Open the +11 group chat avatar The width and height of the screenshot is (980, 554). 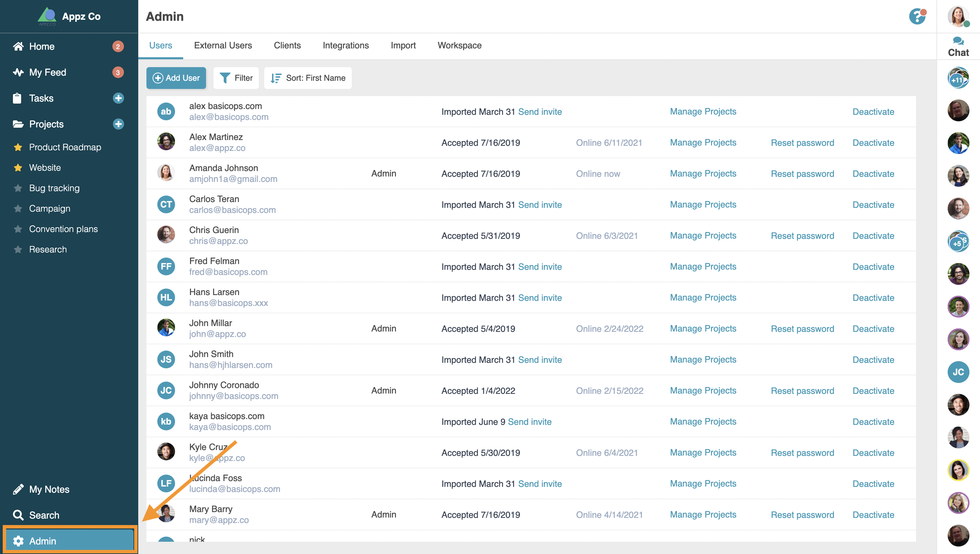click(958, 78)
